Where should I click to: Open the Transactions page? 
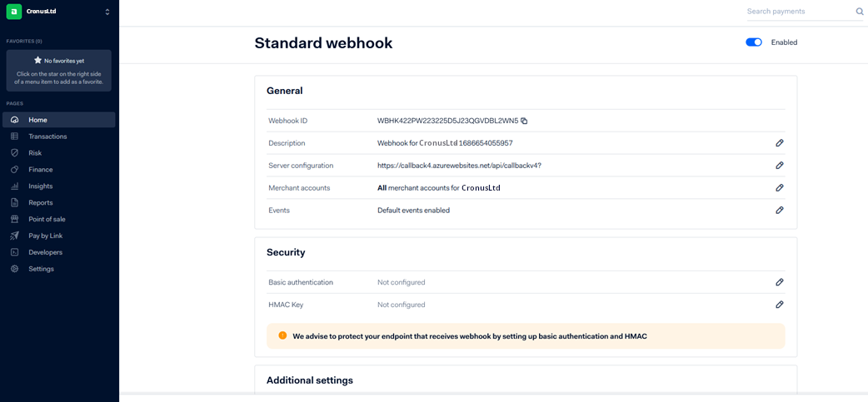47,136
